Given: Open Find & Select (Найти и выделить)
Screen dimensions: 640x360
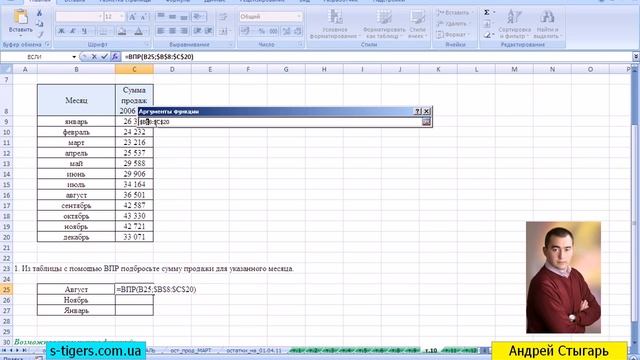Looking at the screenshot, I should coord(547,24).
